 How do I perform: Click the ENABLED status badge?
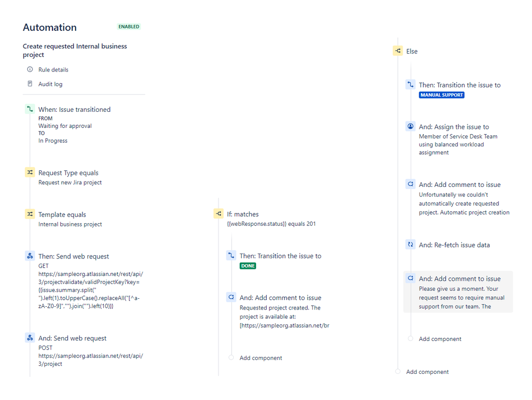[129, 27]
